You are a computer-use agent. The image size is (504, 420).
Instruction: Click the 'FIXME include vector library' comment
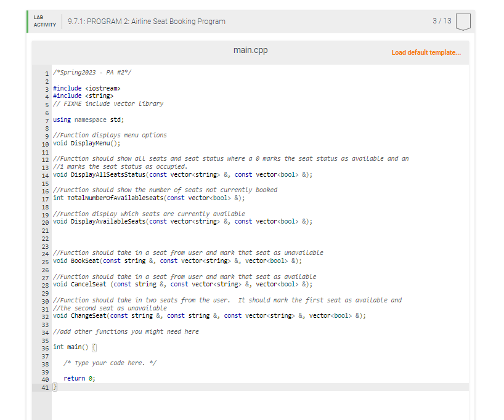[x=108, y=104]
